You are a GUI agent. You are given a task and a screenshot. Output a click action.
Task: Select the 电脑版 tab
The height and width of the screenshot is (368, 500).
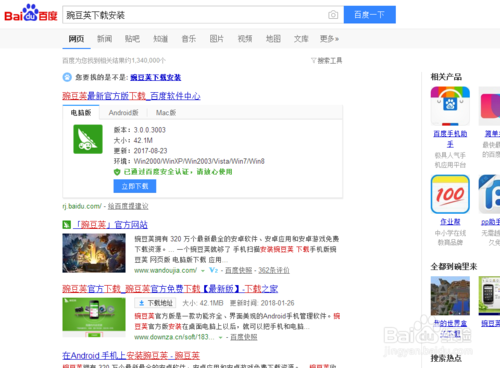(81, 113)
